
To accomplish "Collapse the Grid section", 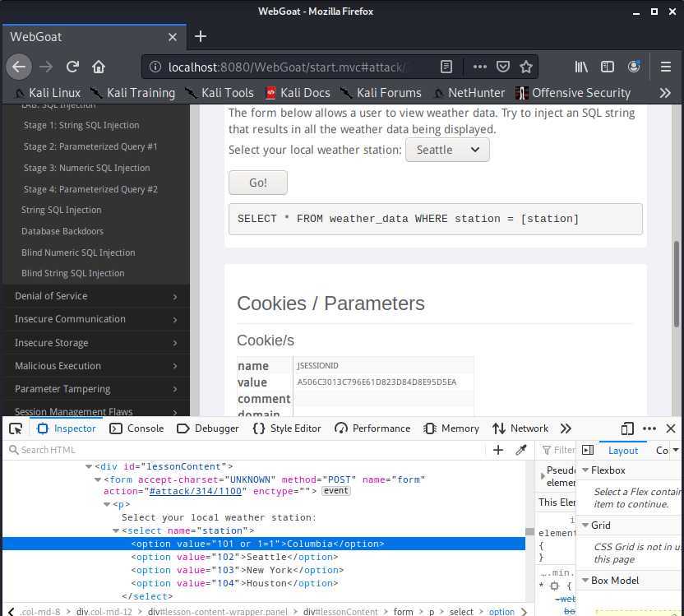I will pos(585,526).
